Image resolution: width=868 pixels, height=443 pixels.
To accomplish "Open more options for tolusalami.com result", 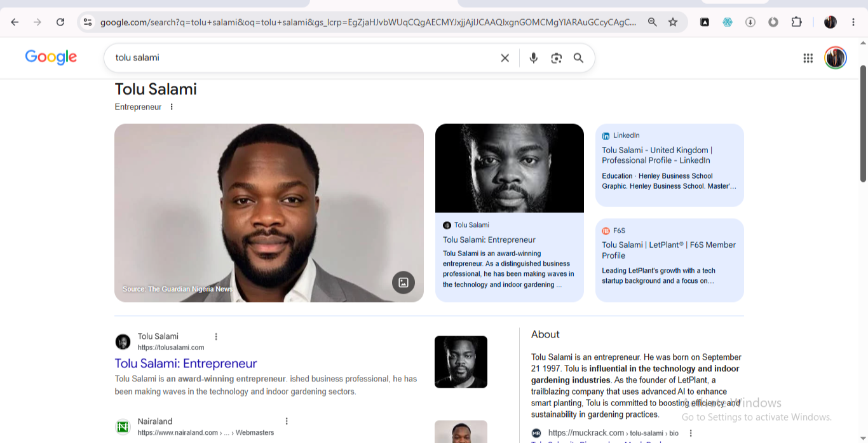I will pyautogui.click(x=216, y=336).
